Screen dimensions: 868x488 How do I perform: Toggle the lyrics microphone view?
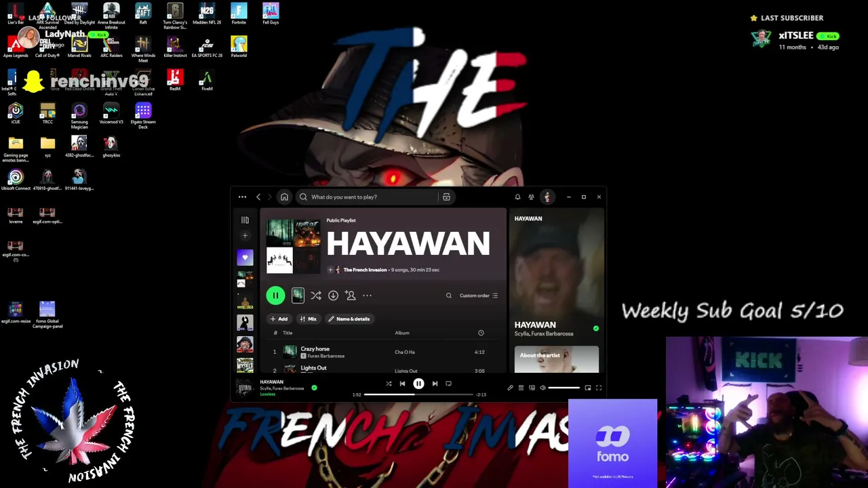coord(510,388)
